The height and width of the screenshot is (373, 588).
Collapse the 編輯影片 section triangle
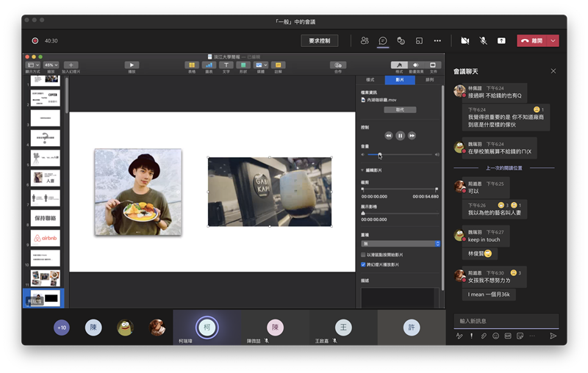coord(362,170)
